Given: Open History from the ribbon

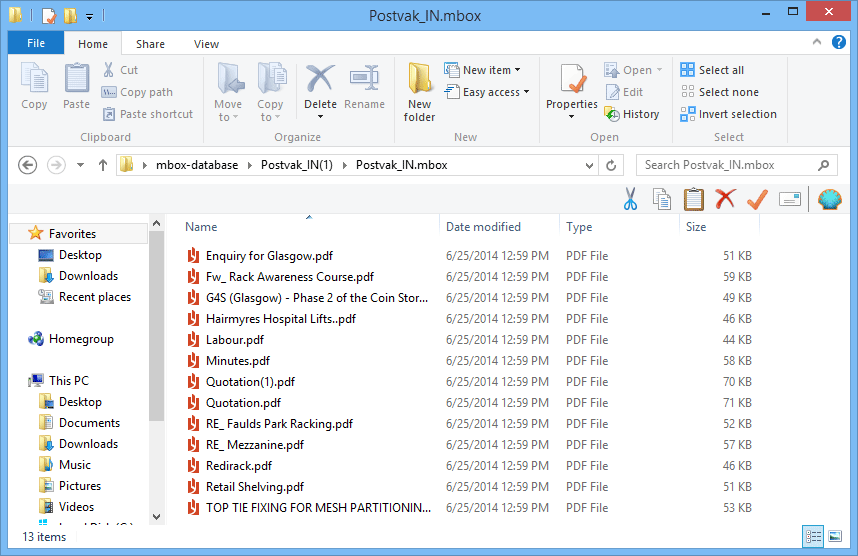Looking at the screenshot, I should (x=632, y=114).
